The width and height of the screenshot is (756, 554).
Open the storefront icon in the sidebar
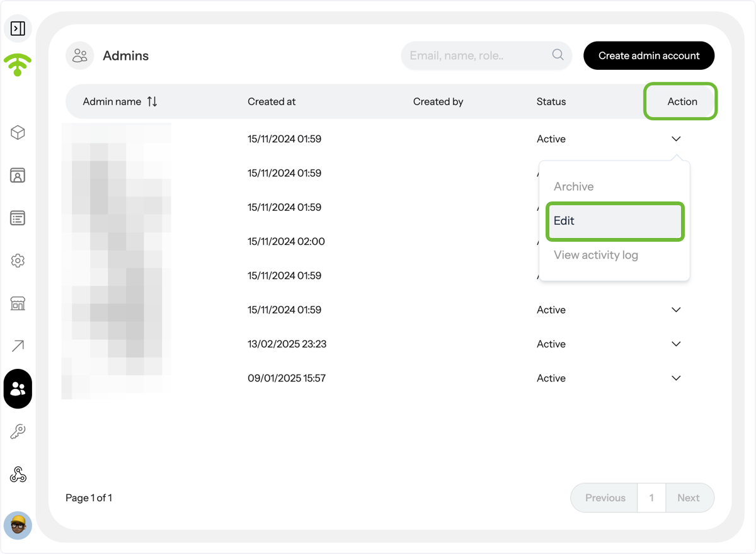[x=18, y=303]
